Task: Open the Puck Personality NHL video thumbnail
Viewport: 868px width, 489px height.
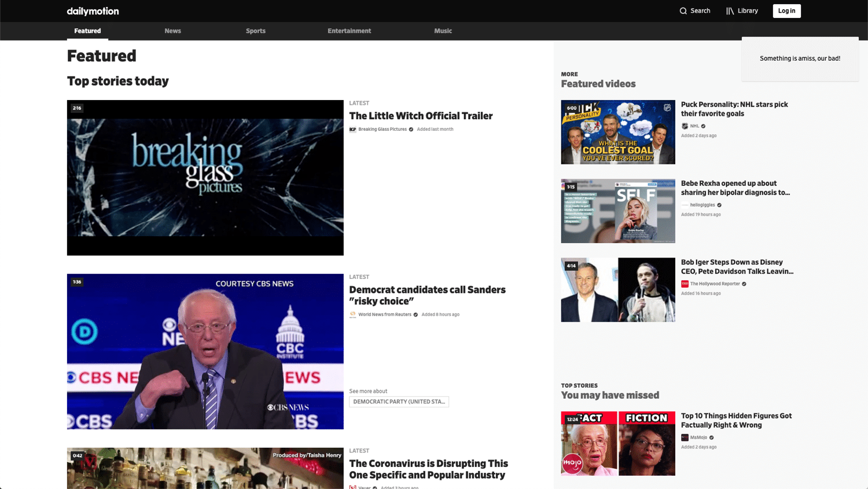Action: pyautogui.click(x=617, y=132)
